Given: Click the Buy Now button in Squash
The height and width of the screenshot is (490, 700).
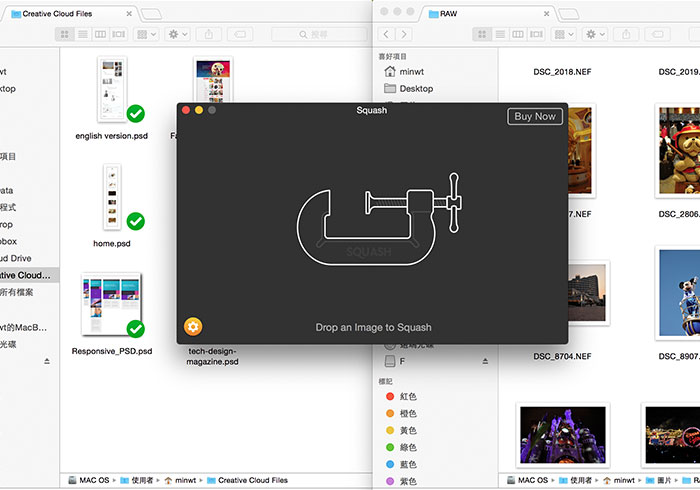Looking at the screenshot, I should coord(535,116).
